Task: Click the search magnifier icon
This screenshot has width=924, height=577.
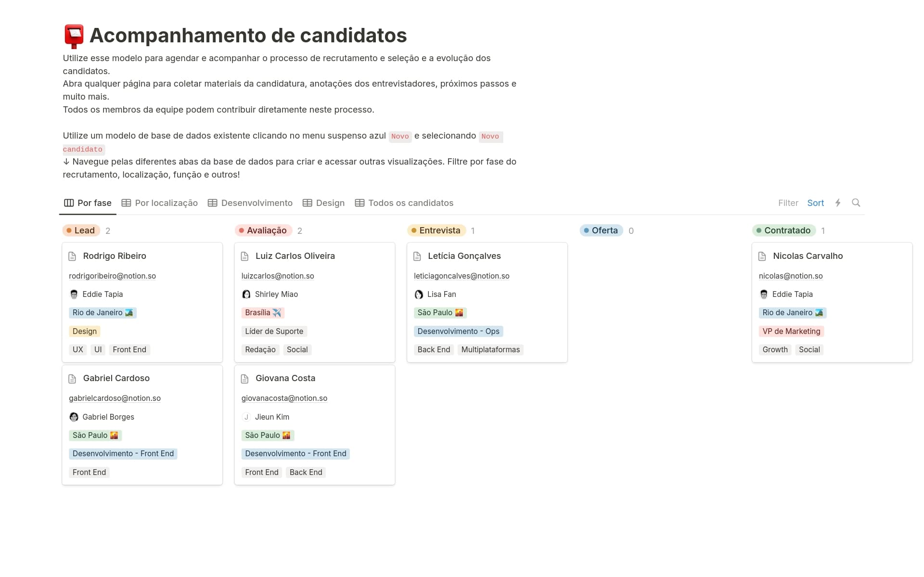Action: pos(856,203)
